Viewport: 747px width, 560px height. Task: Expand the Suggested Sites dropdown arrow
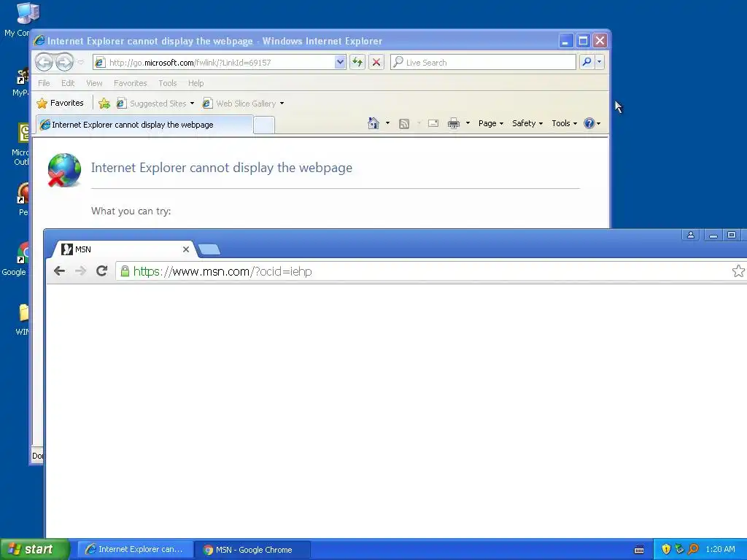pyautogui.click(x=192, y=104)
